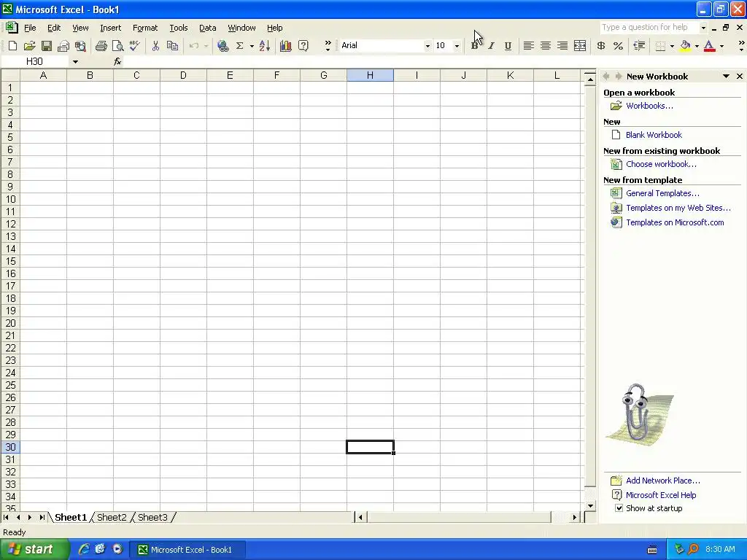Click the Open folder toolbar icon
The height and width of the screenshot is (560, 747).
(x=29, y=46)
